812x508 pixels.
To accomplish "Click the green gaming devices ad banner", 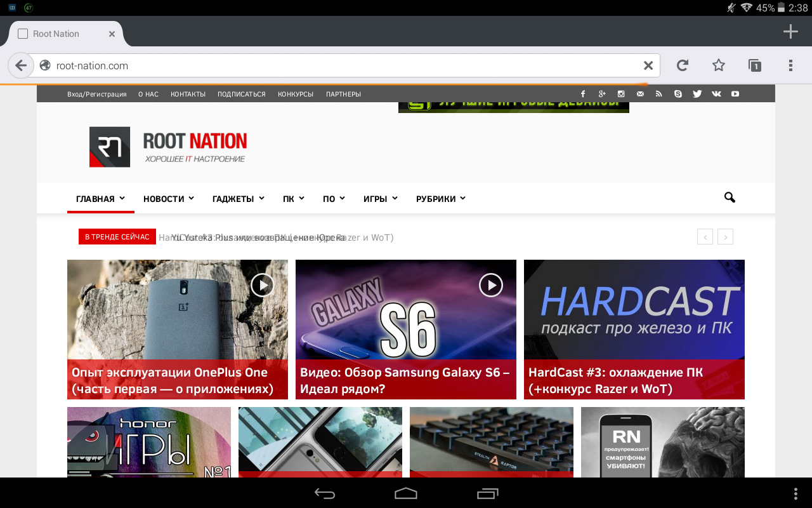I will [x=514, y=107].
